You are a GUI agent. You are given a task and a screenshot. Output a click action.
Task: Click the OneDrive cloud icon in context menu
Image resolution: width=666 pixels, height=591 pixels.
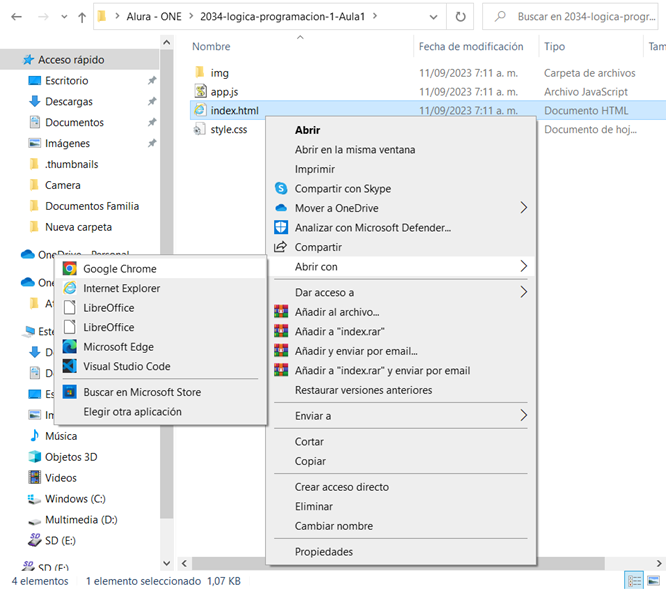(x=281, y=208)
